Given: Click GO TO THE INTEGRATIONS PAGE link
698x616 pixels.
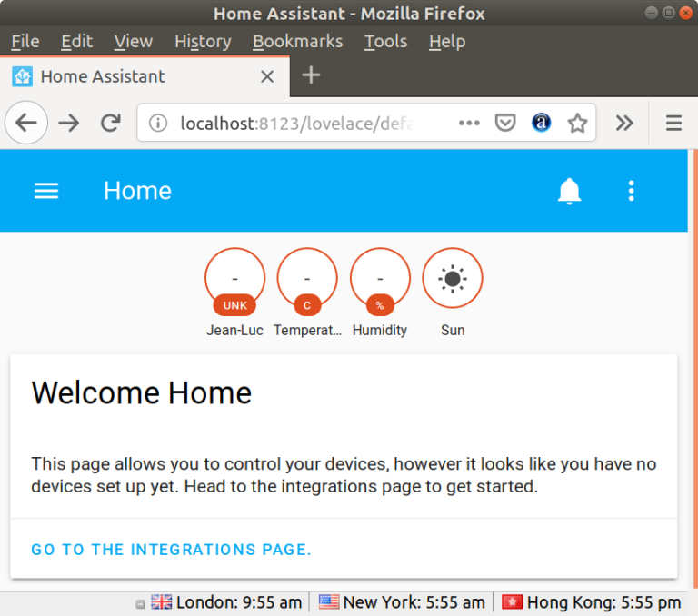Looking at the screenshot, I should tap(172, 550).
